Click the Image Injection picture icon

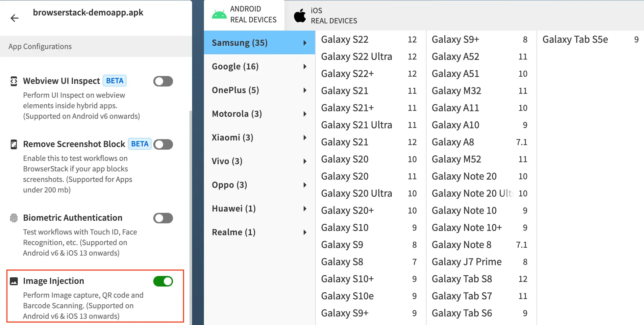coord(14,281)
